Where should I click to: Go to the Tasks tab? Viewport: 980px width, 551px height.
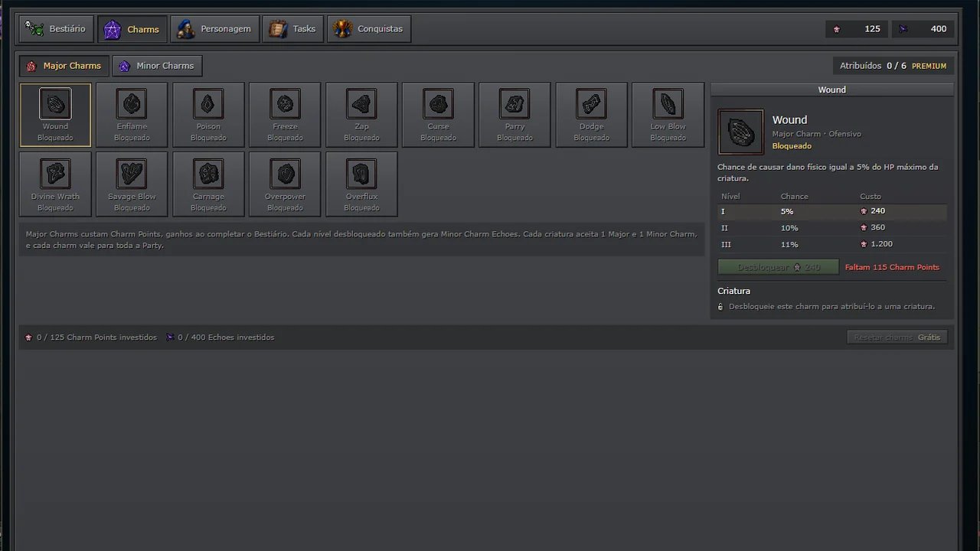[x=294, y=29]
